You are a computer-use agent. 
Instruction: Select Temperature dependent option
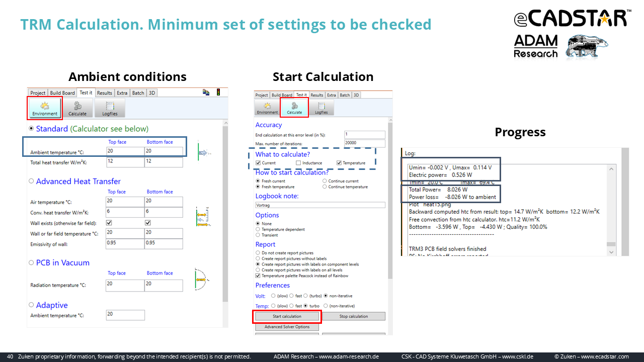coord(258,229)
